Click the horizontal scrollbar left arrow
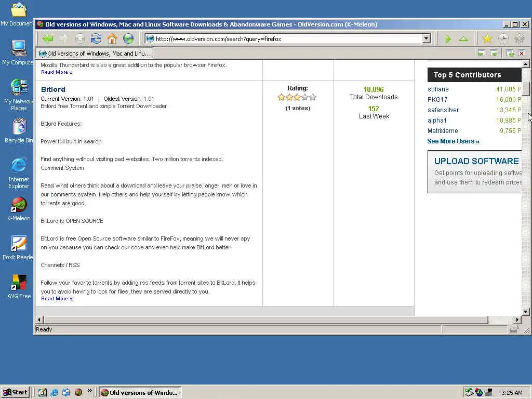 (39, 320)
